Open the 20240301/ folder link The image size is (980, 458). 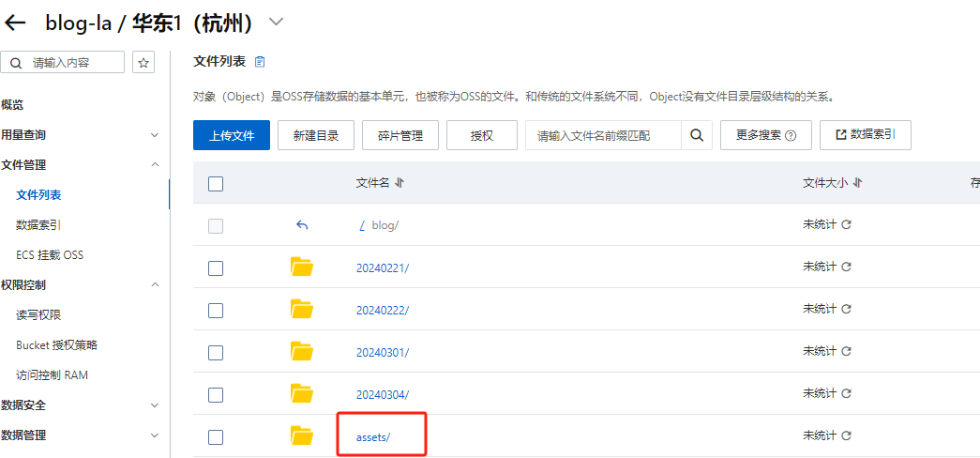point(383,352)
